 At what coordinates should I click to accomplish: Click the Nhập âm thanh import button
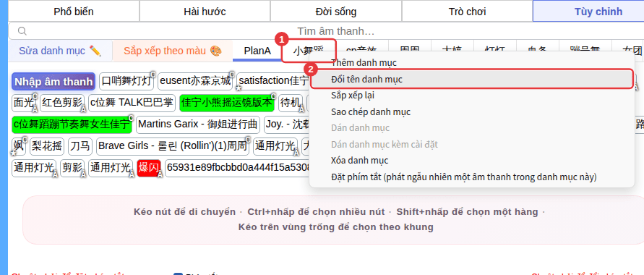point(53,82)
